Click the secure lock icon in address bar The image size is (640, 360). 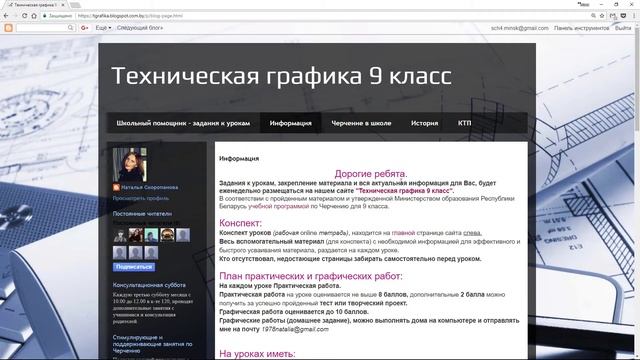click(44, 16)
